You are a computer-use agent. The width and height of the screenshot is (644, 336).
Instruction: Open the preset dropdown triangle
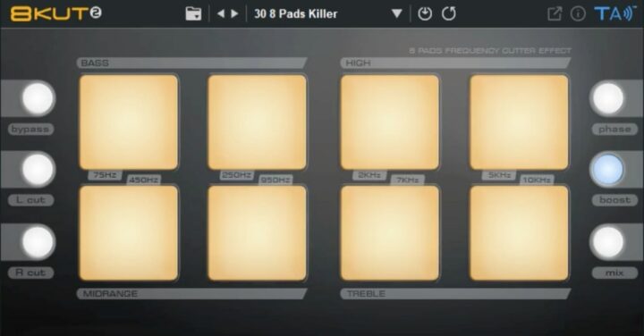(397, 14)
